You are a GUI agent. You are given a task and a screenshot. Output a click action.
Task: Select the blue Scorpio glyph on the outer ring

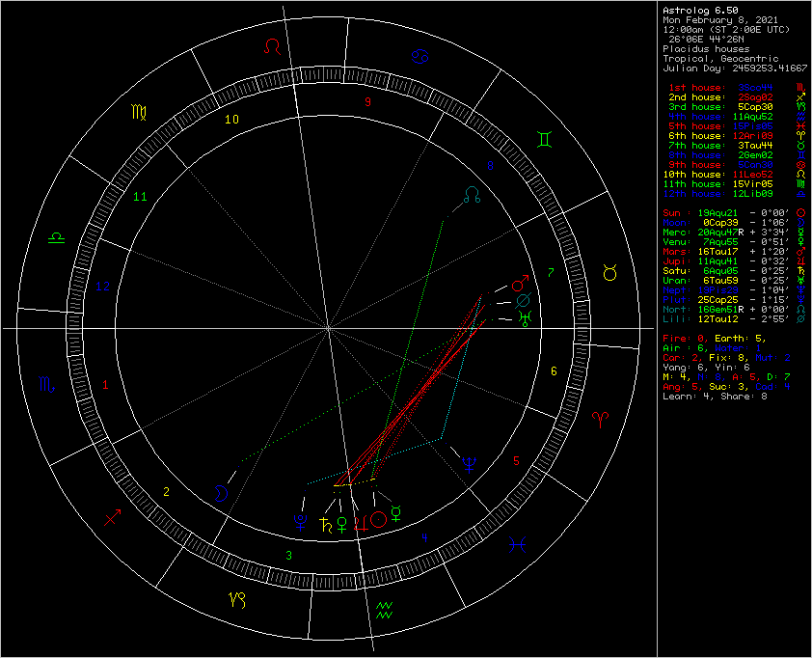point(46,384)
